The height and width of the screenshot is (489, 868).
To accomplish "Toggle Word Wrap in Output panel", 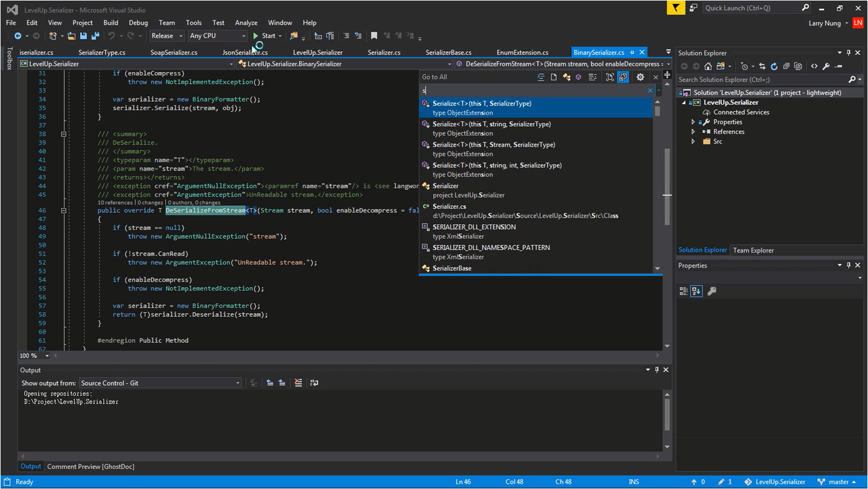I will point(314,383).
